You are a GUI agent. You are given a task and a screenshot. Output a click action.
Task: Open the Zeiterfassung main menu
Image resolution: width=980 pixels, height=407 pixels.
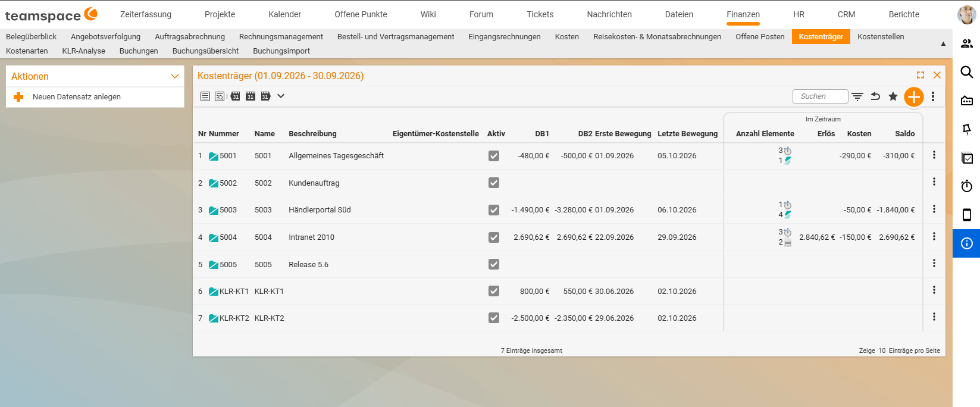[146, 14]
